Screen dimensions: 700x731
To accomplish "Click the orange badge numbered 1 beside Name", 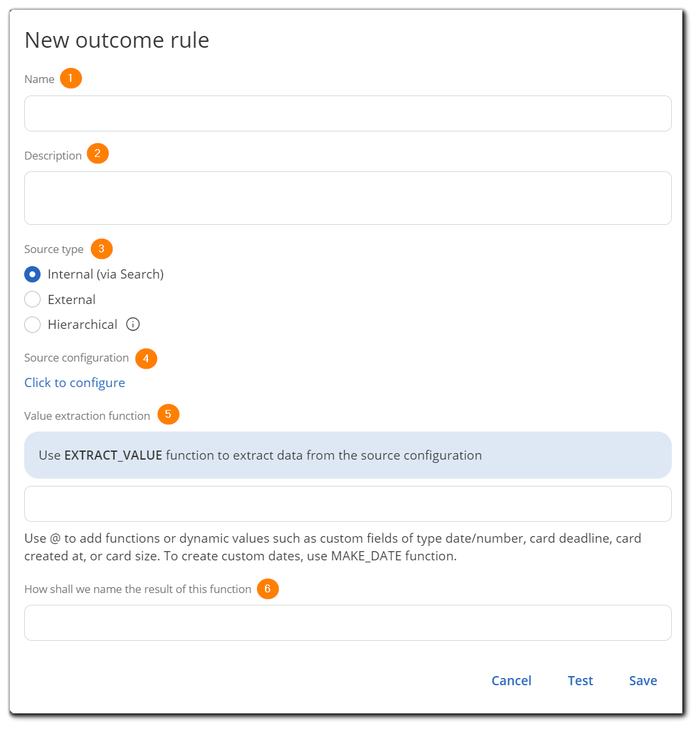I will click(x=72, y=78).
